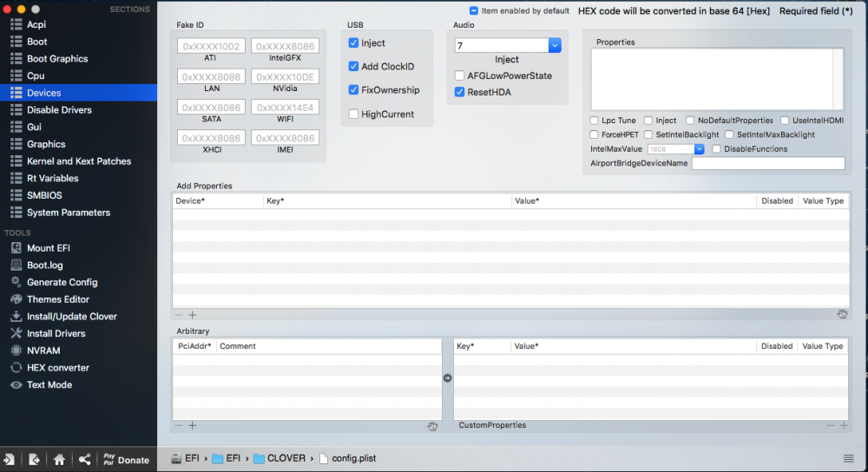
Task: Click the arrow between Arbitrary tables
Action: (x=447, y=378)
